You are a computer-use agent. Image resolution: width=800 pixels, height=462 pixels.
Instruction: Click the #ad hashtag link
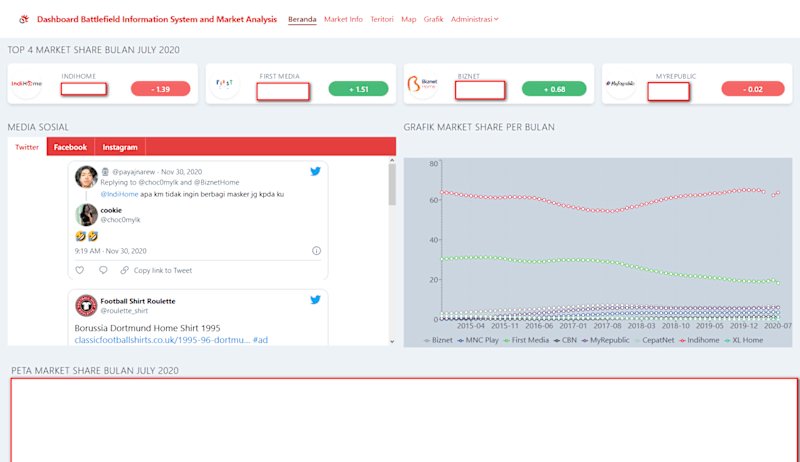click(x=260, y=340)
